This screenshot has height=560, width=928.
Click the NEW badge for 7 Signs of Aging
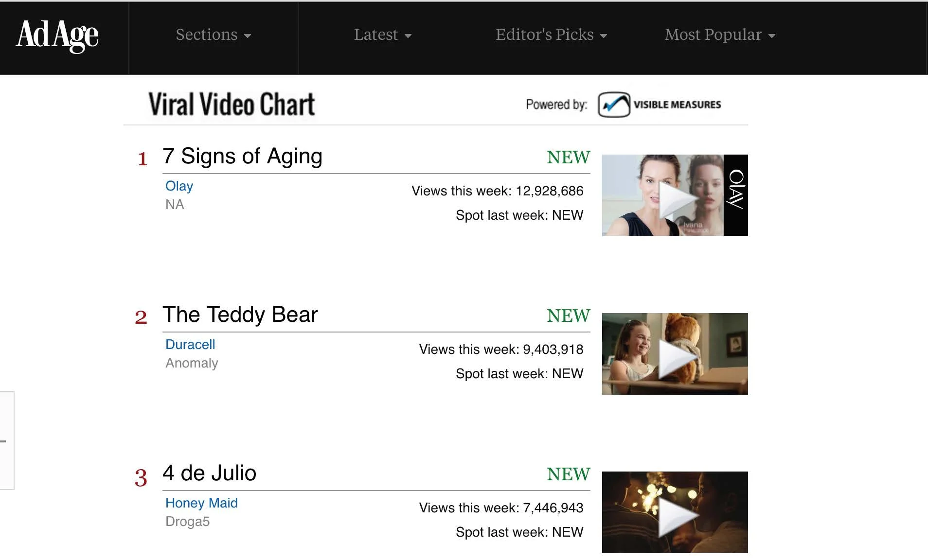tap(568, 157)
